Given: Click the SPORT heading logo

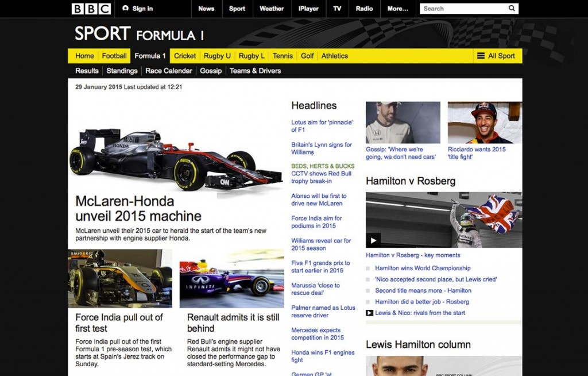Looking at the screenshot, I should point(102,33).
